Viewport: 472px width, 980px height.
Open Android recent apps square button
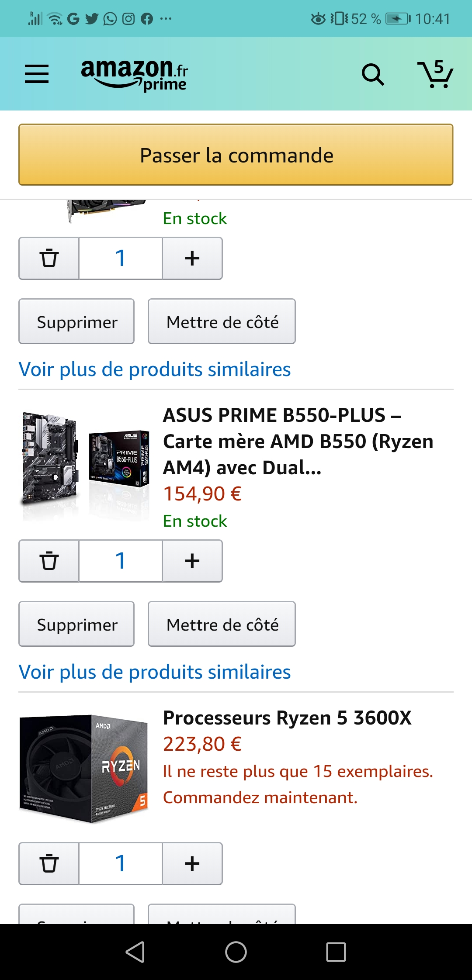(336, 952)
